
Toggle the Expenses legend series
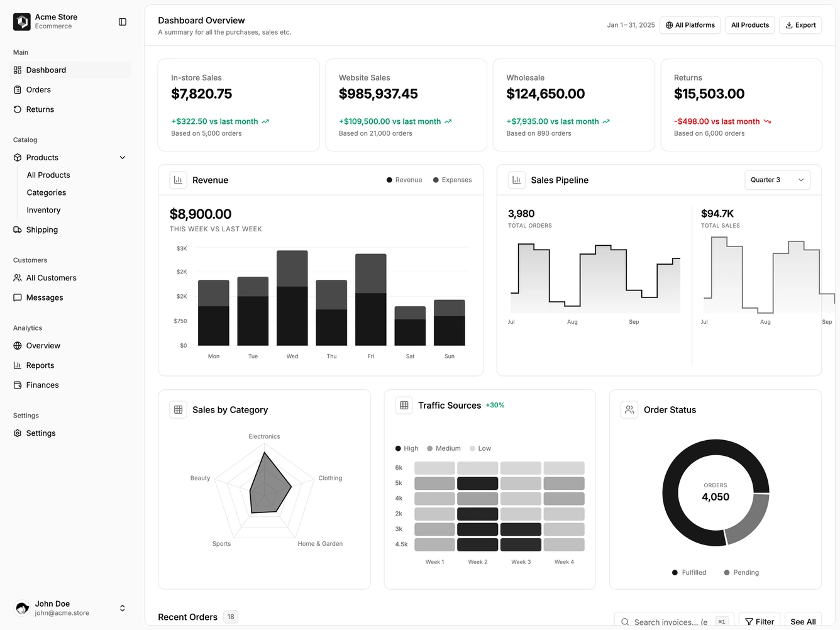click(x=452, y=180)
